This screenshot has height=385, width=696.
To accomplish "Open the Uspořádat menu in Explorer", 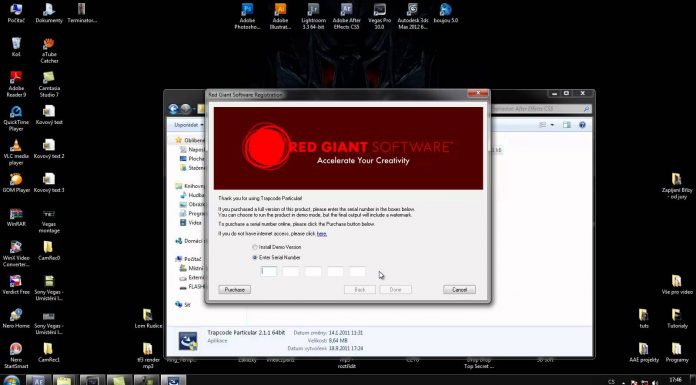I will pos(188,125).
